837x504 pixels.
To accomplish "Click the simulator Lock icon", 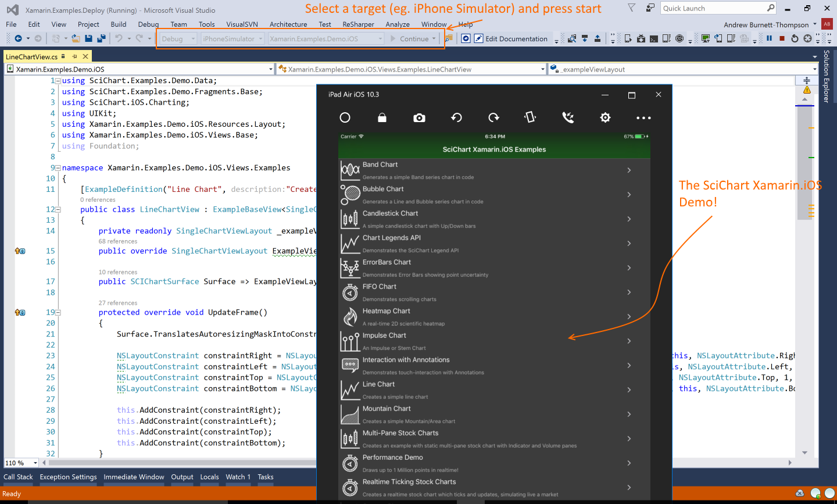I will 382,117.
